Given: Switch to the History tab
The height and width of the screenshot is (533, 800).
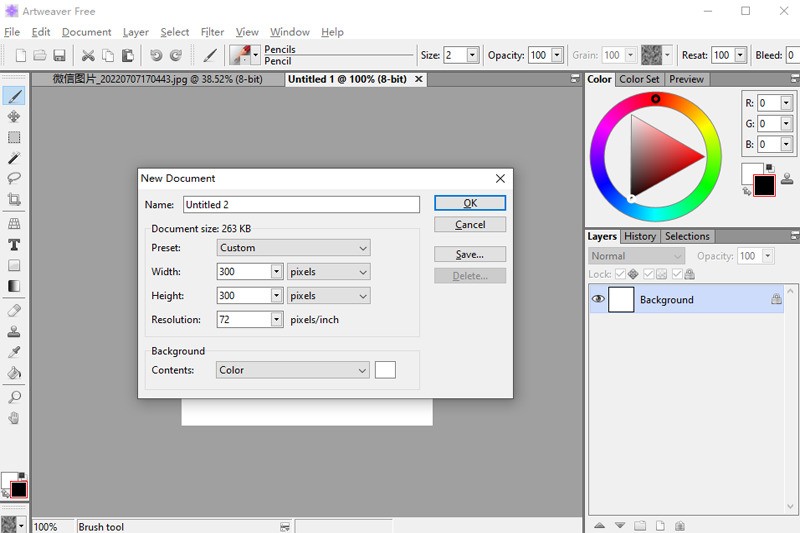Looking at the screenshot, I should (x=640, y=237).
